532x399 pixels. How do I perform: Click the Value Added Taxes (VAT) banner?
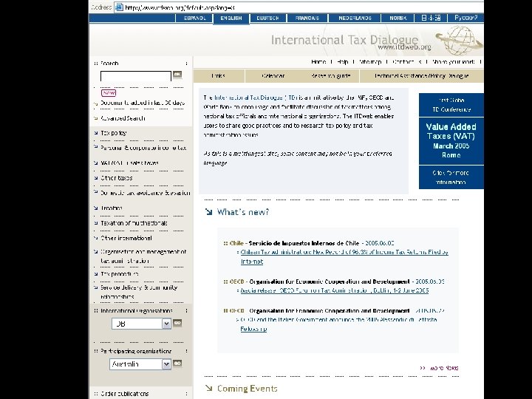(451, 141)
